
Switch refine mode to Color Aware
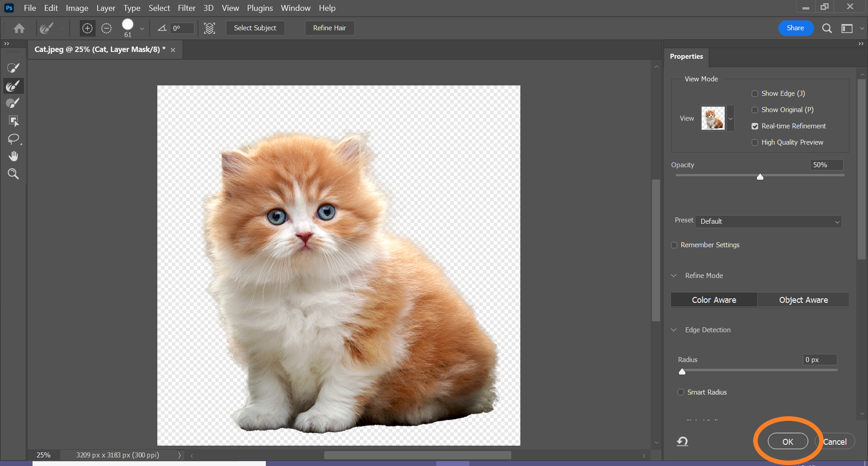pyautogui.click(x=714, y=300)
